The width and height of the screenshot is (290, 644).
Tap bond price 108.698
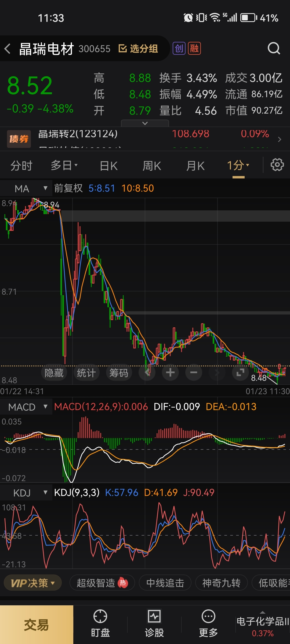[x=191, y=134]
